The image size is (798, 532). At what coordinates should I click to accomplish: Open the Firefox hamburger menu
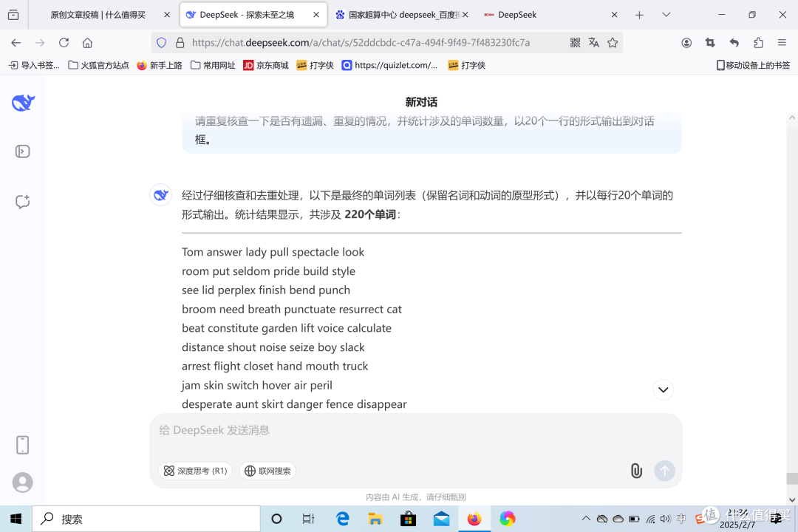(782, 43)
